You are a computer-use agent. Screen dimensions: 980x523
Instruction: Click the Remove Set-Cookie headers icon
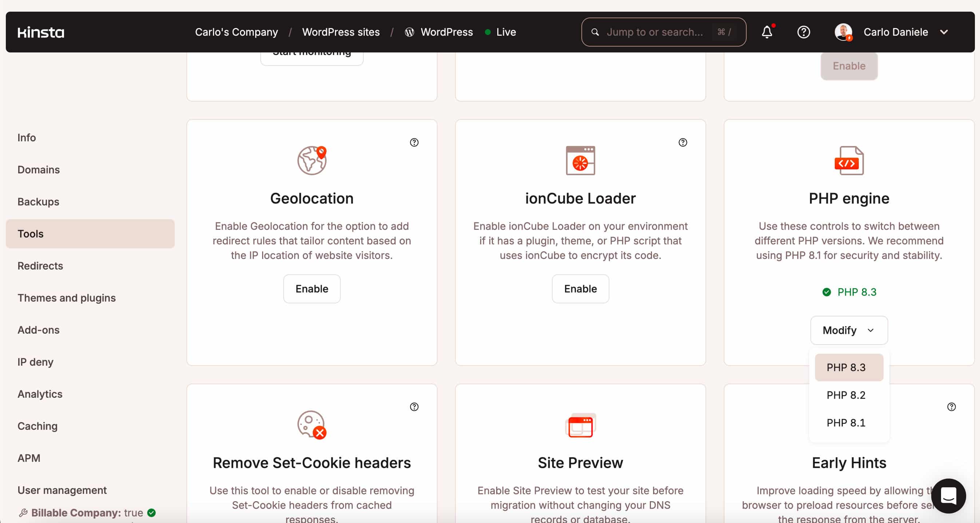[311, 425]
